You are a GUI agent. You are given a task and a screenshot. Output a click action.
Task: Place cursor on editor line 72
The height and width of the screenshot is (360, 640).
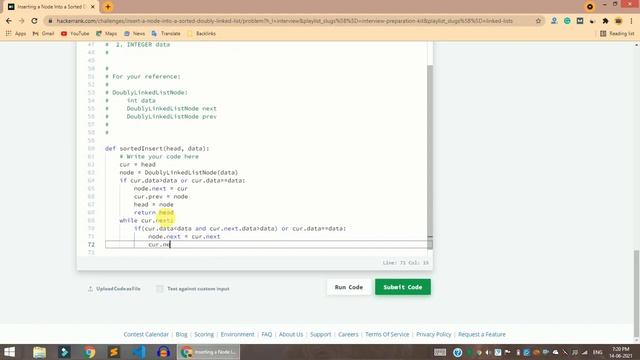click(269, 244)
